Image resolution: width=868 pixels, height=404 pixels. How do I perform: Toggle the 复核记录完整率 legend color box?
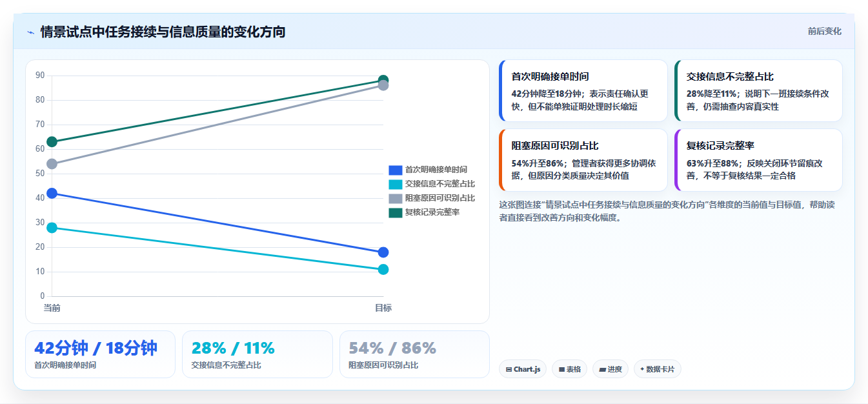click(395, 212)
